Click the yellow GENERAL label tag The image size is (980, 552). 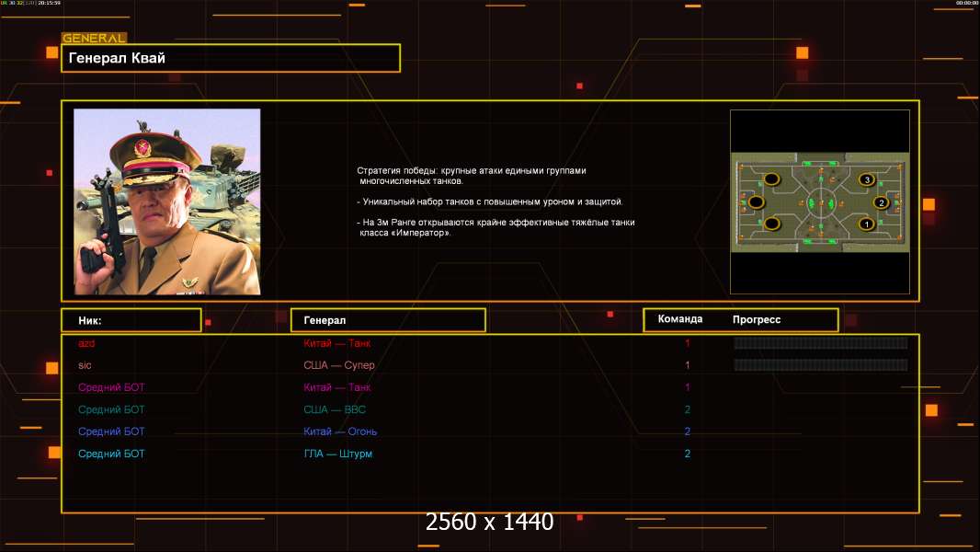point(93,39)
